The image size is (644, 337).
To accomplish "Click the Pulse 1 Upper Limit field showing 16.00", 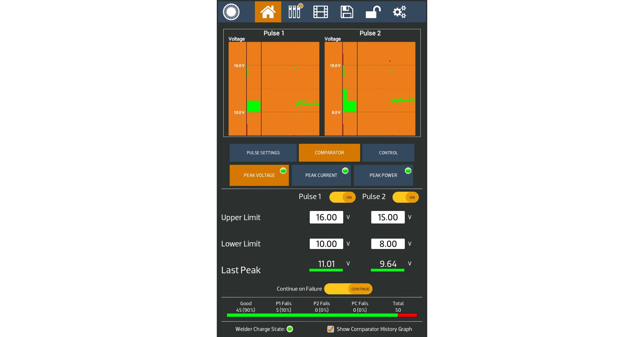I will (326, 217).
